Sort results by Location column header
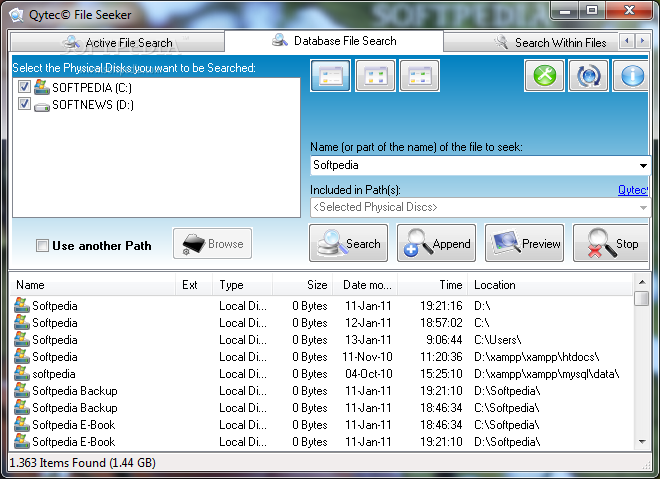Screen dimensions: 660x479 point(550,285)
